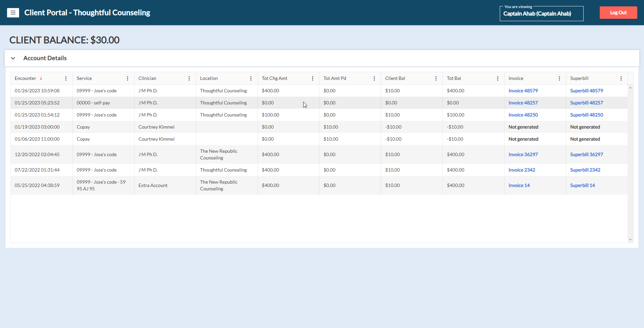Click the Log Out button
Screen dimensions: 644x328
pos(618,13)
